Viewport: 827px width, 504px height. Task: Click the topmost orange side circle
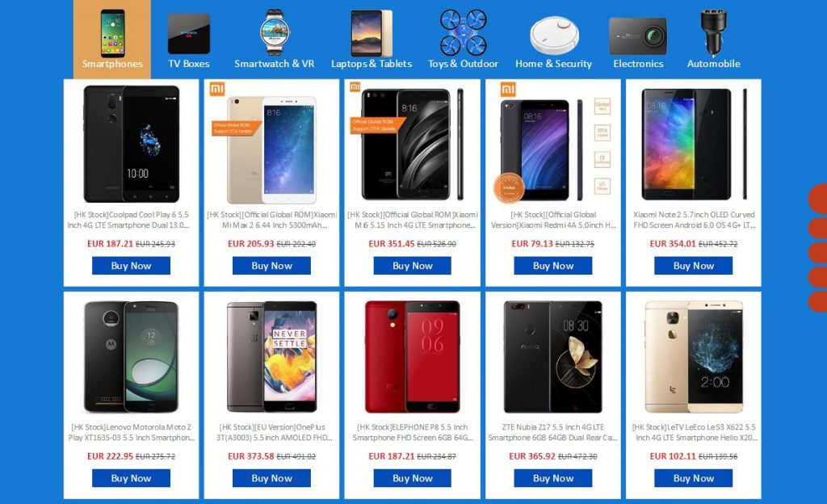tap(818, 198)
